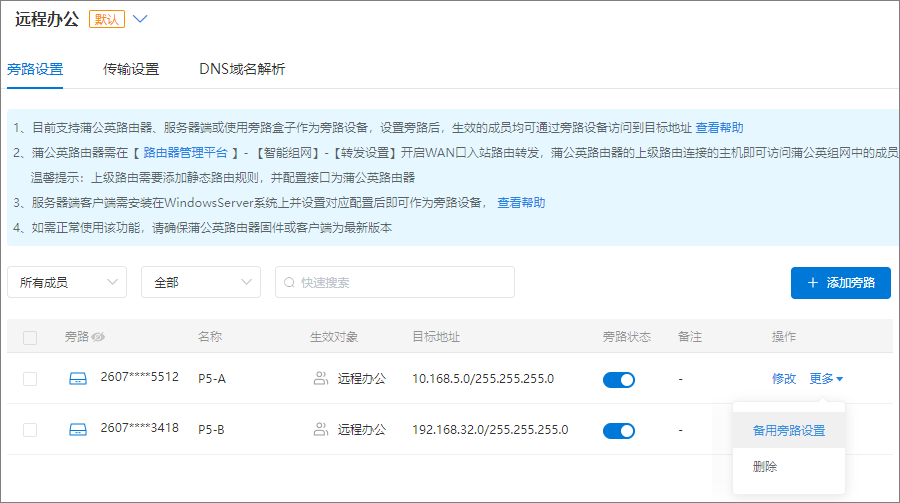This screenshot has height=503, width=900.
Task: Toggle bypass status switch for P5-B
Action: 619,431
